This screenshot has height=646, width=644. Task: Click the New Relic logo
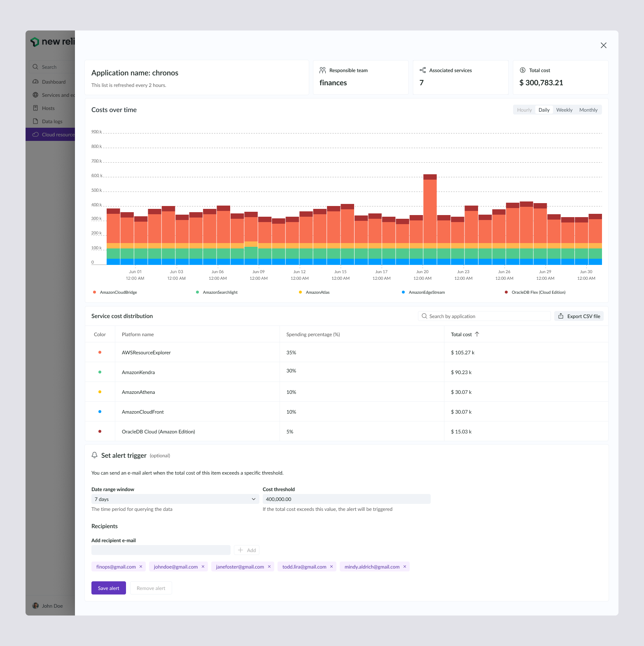pyautogui.click(x=52, y=42)
